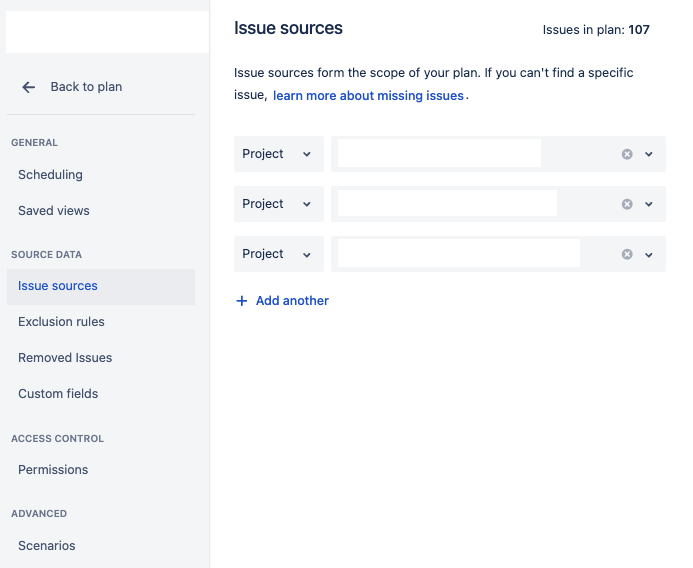Open the first source type Project dropdown
This screenshot has height=568, width=693.
[279, 154]
